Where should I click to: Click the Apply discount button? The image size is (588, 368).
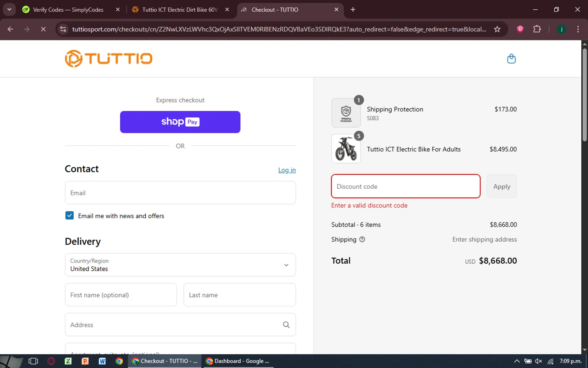tap(502, 186)
